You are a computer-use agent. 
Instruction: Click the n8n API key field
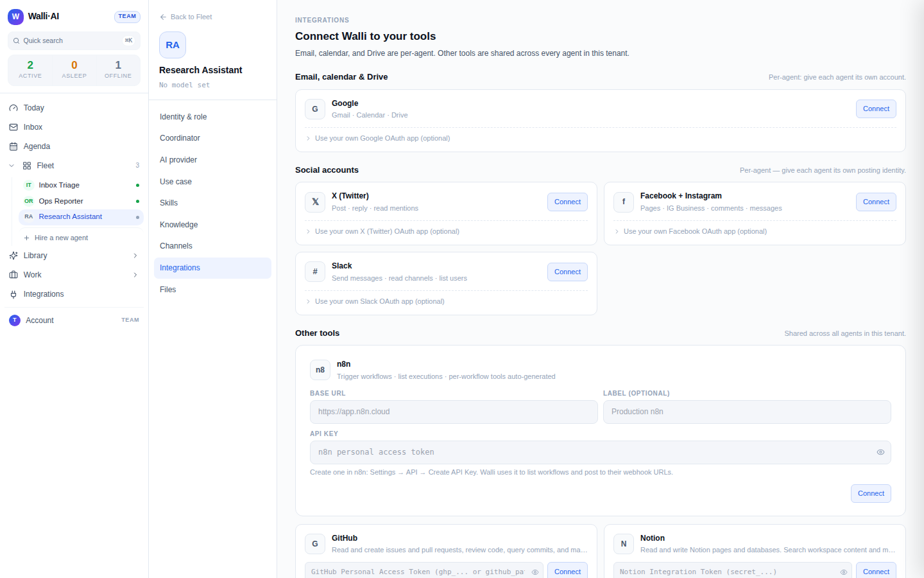[600, 452]
